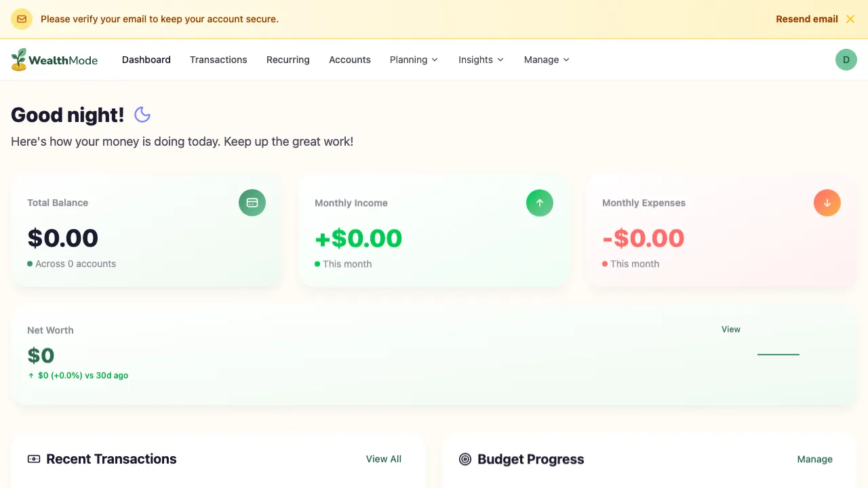868x488 pixels.
Task: Click the credit card icon on Total Balance
Action: [252, 203]
